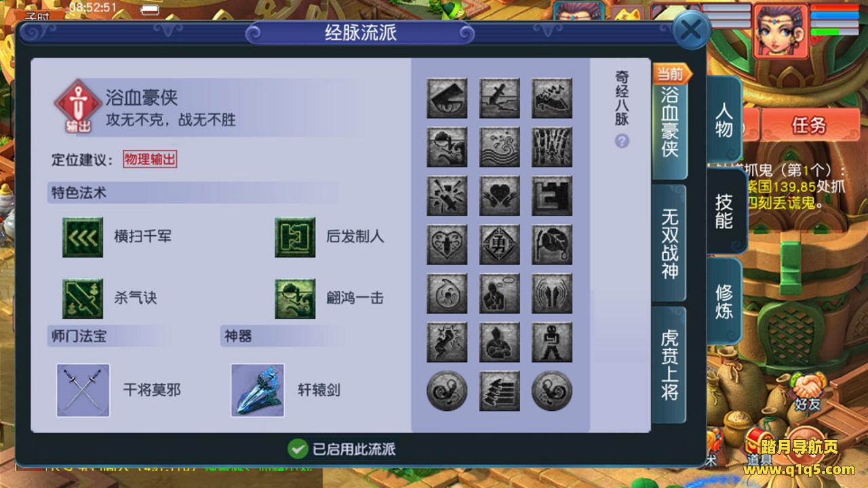Click the 奇经八脉 question mark help icon
Image resolution: width=868 pixels, height=488 pixels.
622,141
